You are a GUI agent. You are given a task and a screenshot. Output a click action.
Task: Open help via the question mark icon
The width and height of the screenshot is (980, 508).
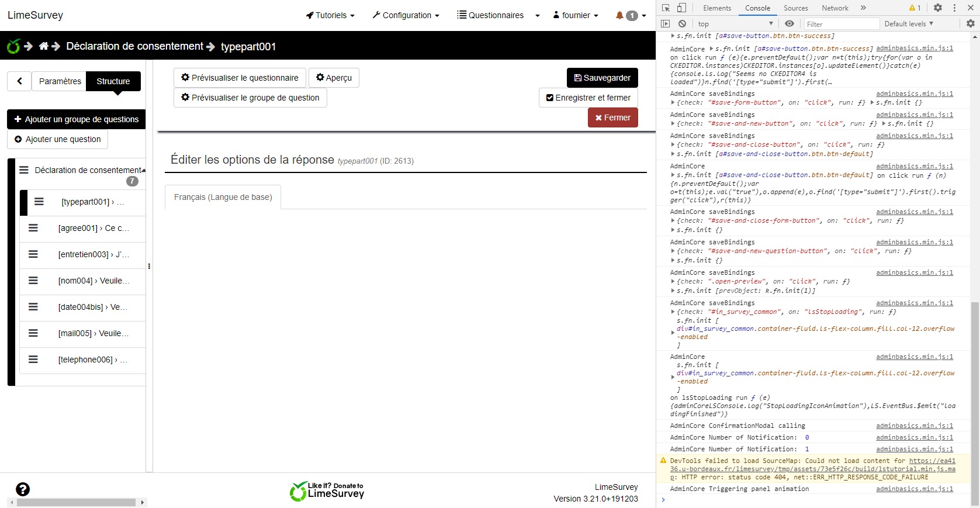(x=23, y=489)
